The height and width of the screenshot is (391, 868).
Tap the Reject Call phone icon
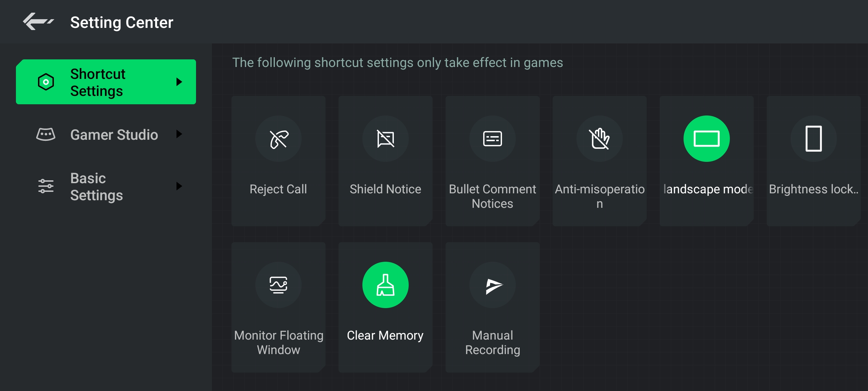click(278, 139)
